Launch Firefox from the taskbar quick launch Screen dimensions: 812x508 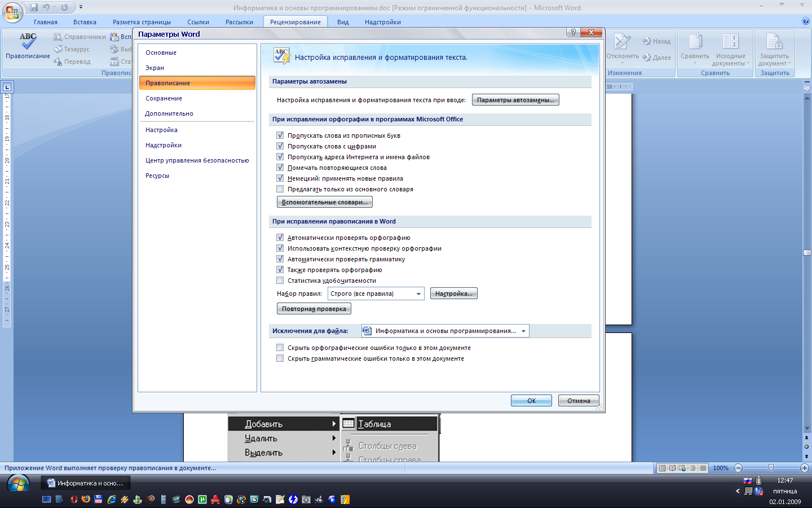pyautogui.click(x=86, y=500)
